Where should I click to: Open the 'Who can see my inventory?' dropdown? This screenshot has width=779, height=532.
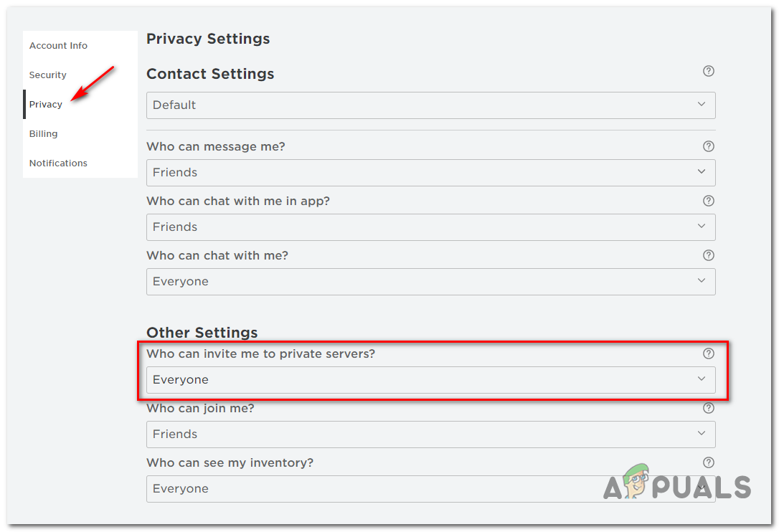[x=430, y=489]
